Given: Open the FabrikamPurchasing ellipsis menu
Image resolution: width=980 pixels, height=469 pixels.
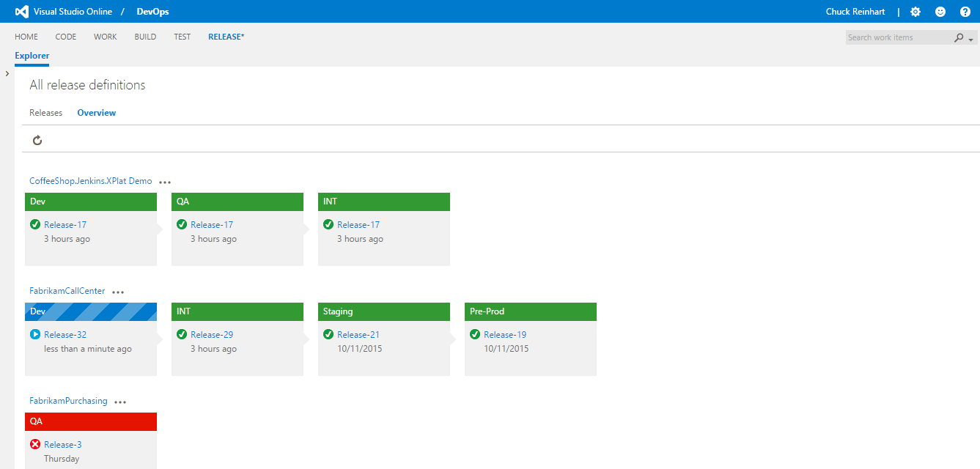Looking at the screenshot, I should click(120, 402).
